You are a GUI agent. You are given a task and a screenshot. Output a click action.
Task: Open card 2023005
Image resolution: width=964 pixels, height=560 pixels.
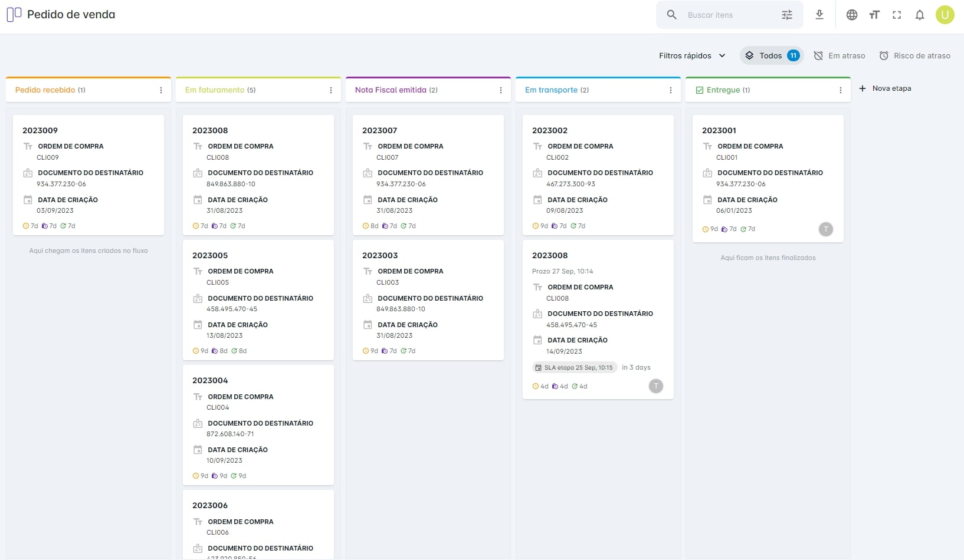(258, 300)
